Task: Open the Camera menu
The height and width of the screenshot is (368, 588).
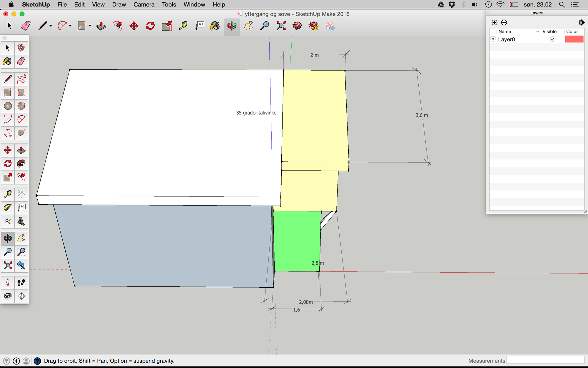Action: point(144,4)
